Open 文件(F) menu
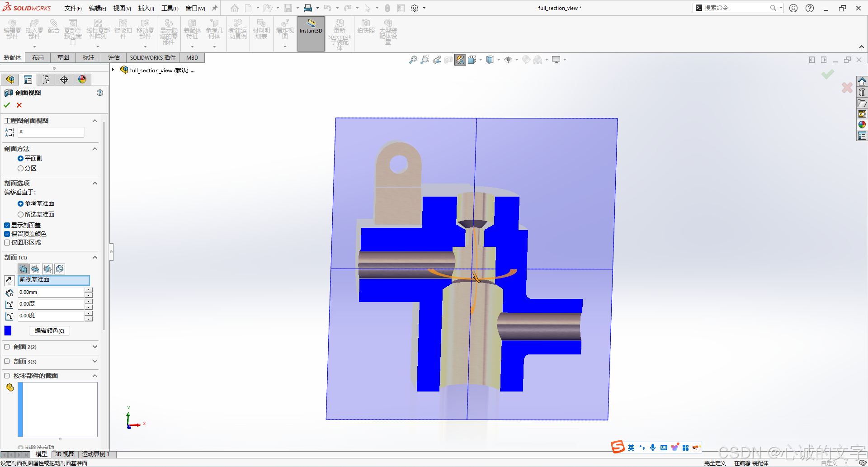This screenshot has width=868, height=467. pyautogui.click(x=73, y=8)
